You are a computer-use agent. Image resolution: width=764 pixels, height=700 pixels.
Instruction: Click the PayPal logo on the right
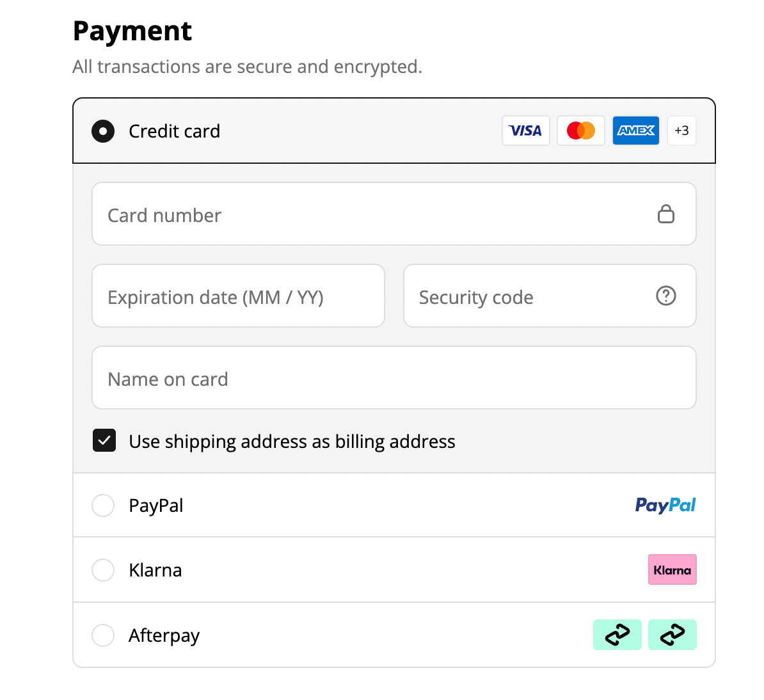[x=665, y=505]
